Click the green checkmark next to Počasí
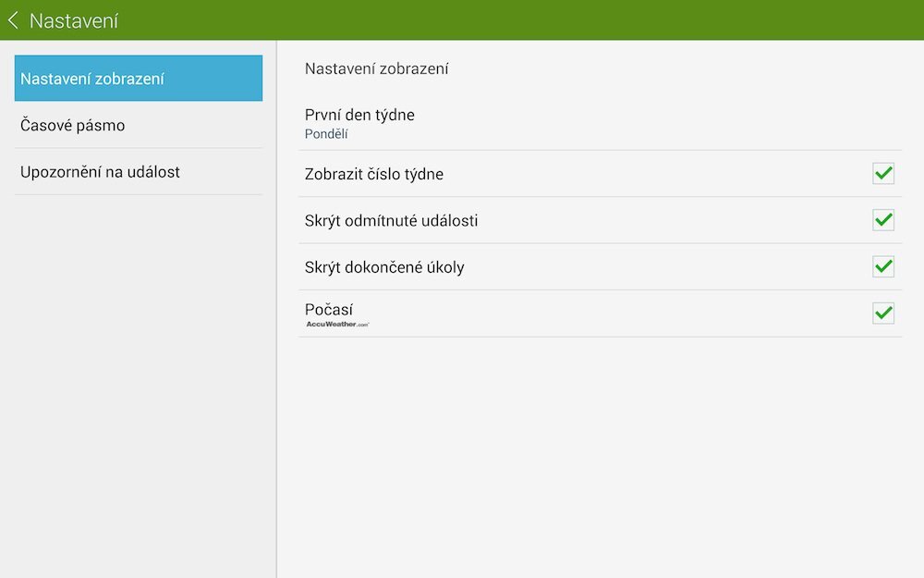 click(x=883, y=313)
